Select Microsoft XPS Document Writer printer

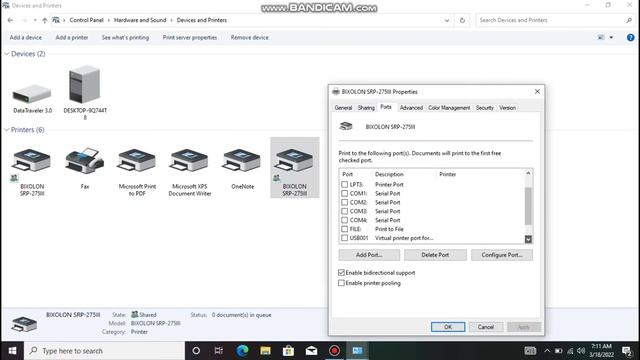(190, 161)
